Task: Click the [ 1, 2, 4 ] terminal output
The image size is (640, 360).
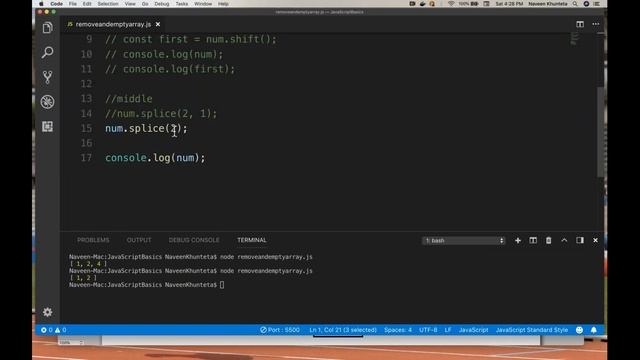Action: [88, 264]
